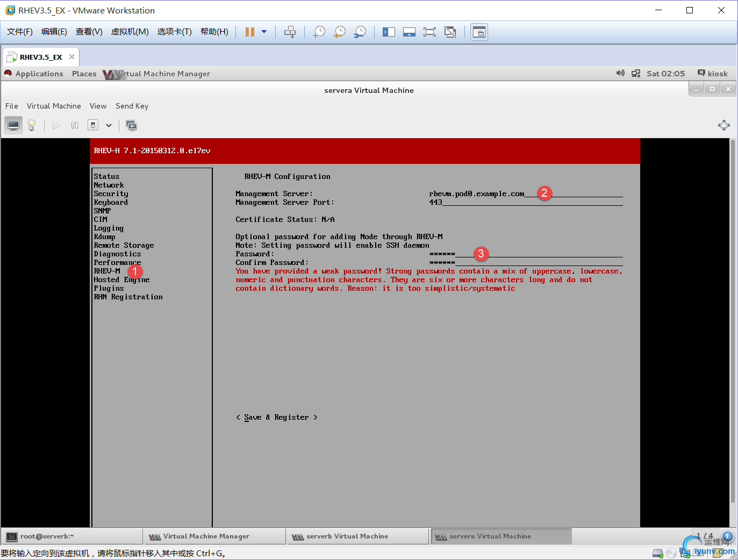The height and width of the screenshot is (560, 738).
Task: Select Network in the RHEV-H menu
Action: tap(109, 185)
